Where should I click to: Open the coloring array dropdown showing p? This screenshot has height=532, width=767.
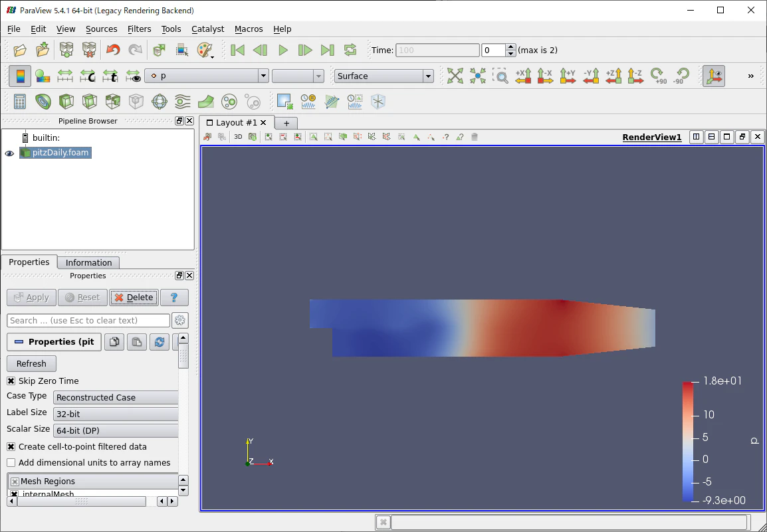click(x=207, y=76)
